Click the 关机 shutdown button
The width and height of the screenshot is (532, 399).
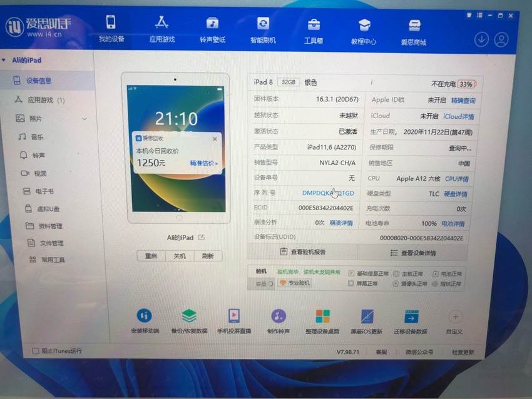pyautogui.click(x=180, y=256)
